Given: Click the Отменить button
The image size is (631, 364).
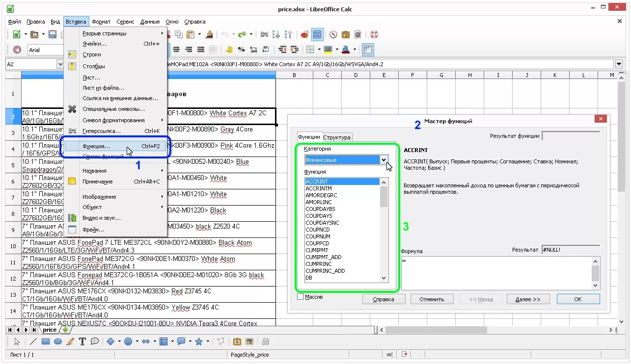Looking at the screenshot, I should click(x=432, y=299).
